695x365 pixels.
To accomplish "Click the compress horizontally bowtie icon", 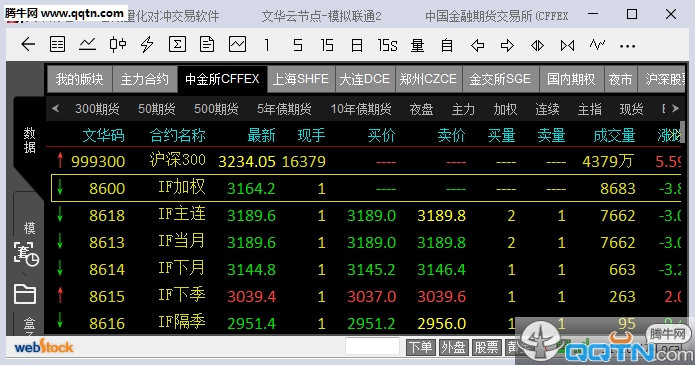I will 567,45.
